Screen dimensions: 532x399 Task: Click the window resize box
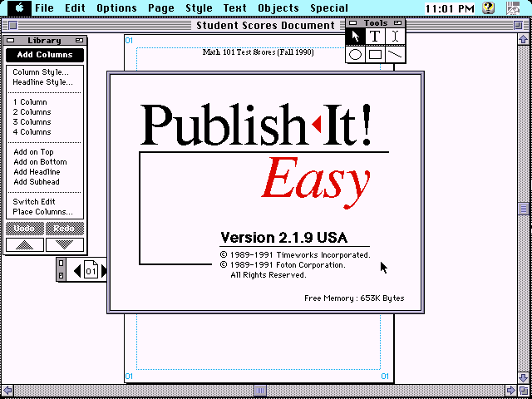click(523, 391)
